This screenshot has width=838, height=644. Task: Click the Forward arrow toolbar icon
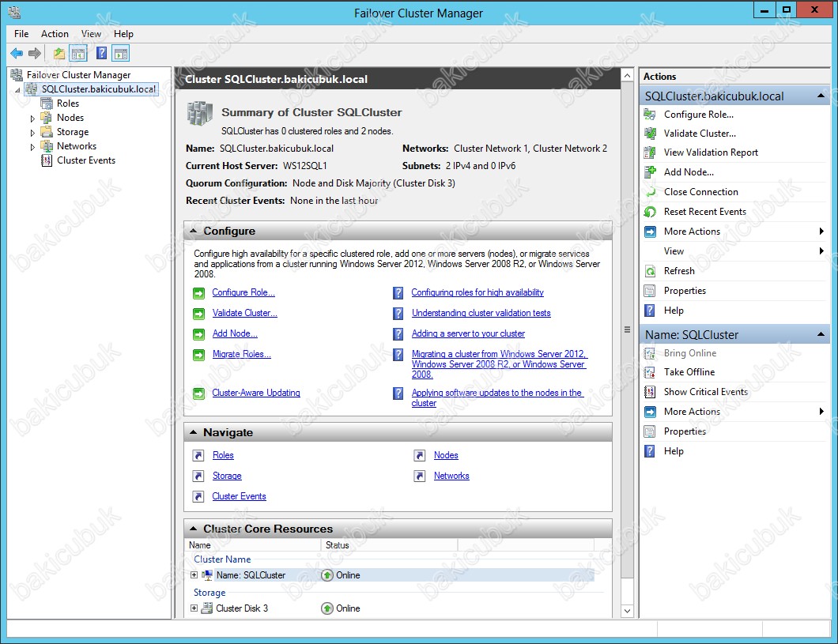point(35,54)
